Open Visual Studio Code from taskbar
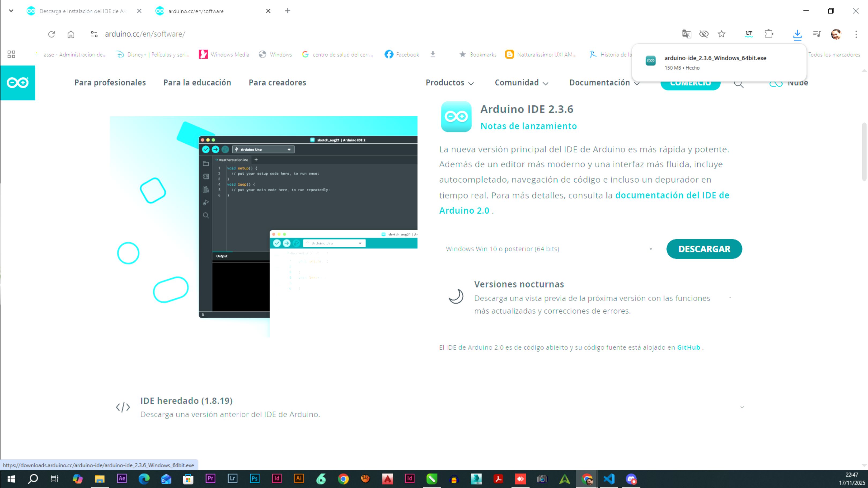The image size is (868, 488). (609, 479)
